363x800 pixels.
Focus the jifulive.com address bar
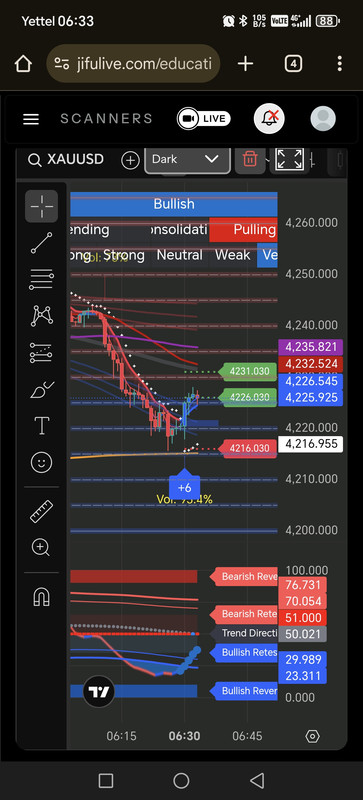coord(133,64)
